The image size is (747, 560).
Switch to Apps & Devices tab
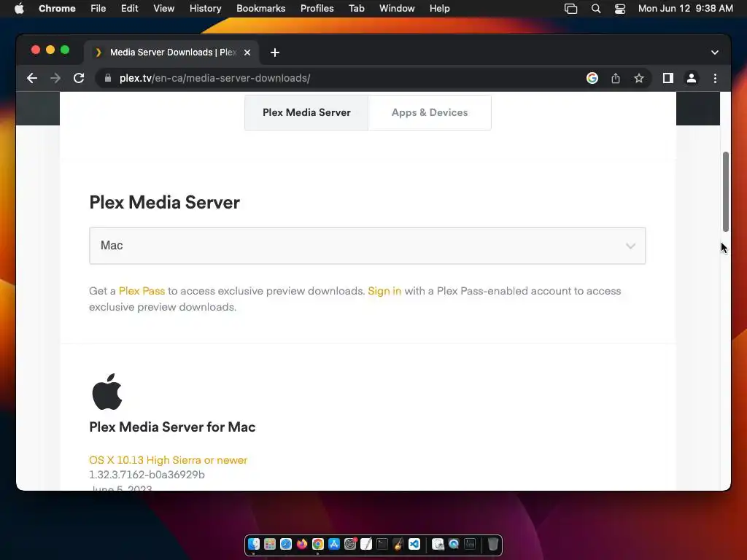coord(430,112)
